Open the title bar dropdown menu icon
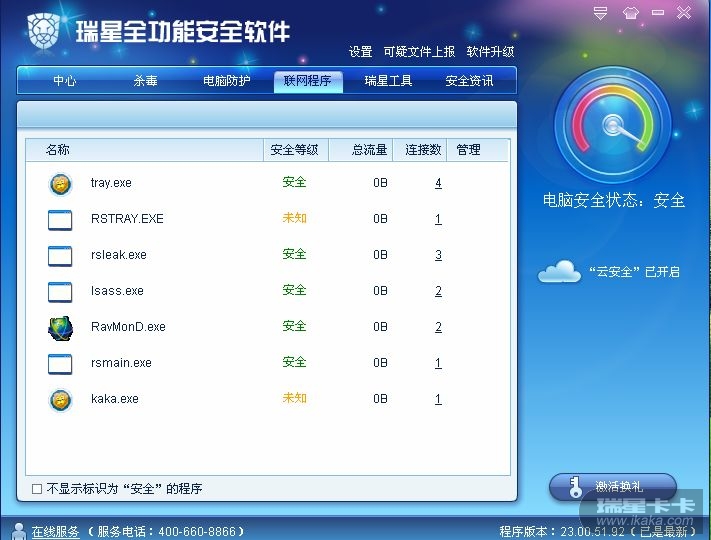 coord(600,13)
